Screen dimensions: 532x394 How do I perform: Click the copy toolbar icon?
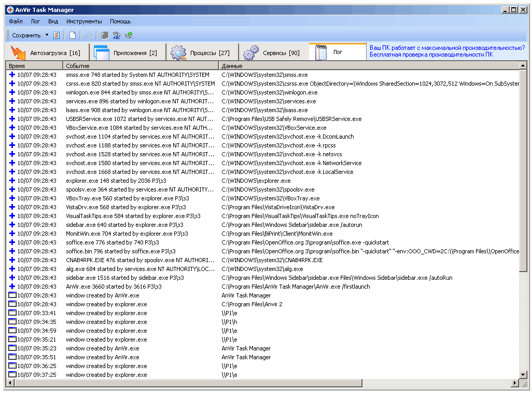click(105, 35)
